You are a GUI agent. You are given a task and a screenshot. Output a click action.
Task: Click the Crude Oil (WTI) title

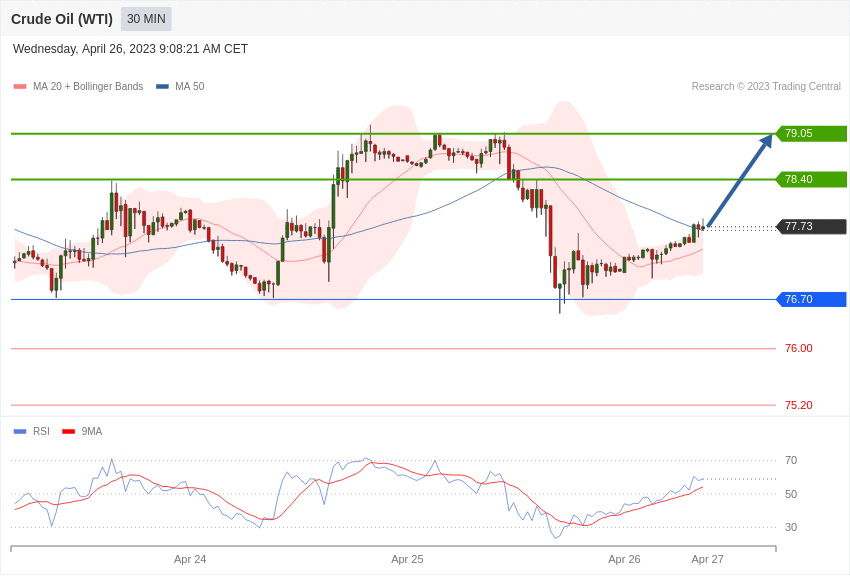point(62,19)
